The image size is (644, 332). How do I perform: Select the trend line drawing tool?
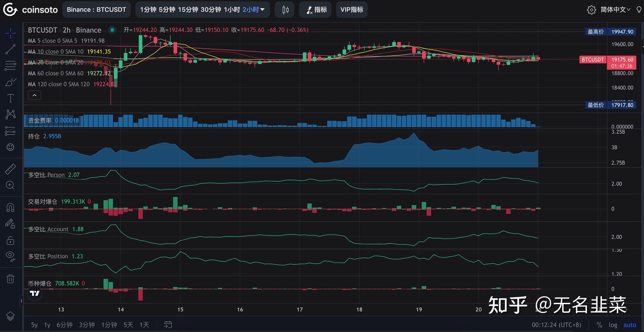click(10, 49)
